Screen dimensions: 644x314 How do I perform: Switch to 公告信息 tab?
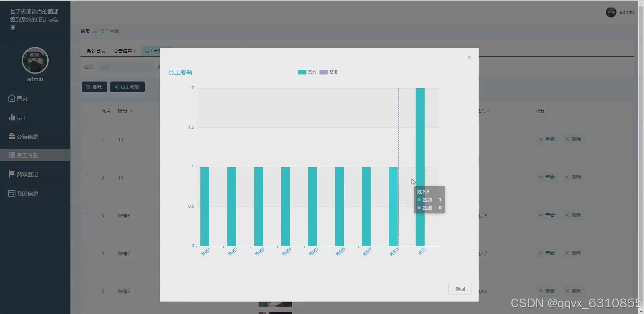coord(122,51)
